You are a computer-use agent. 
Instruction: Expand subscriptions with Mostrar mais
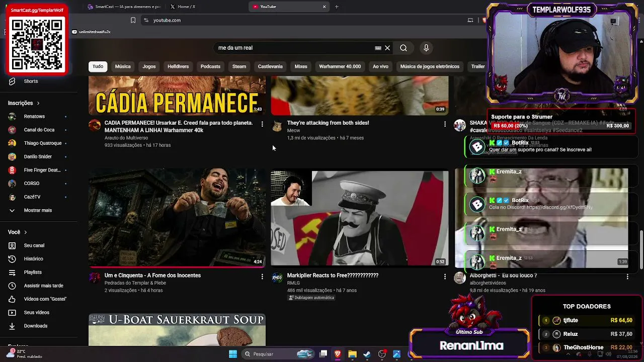(x=38, y=210)
